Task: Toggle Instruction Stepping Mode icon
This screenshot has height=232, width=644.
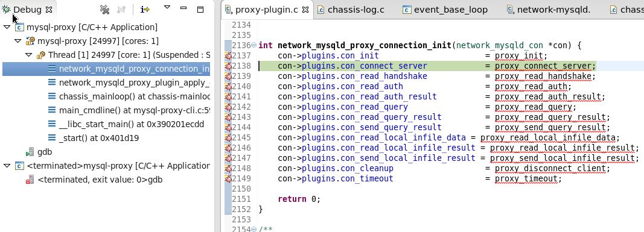Action: click(x=145, y=9)
